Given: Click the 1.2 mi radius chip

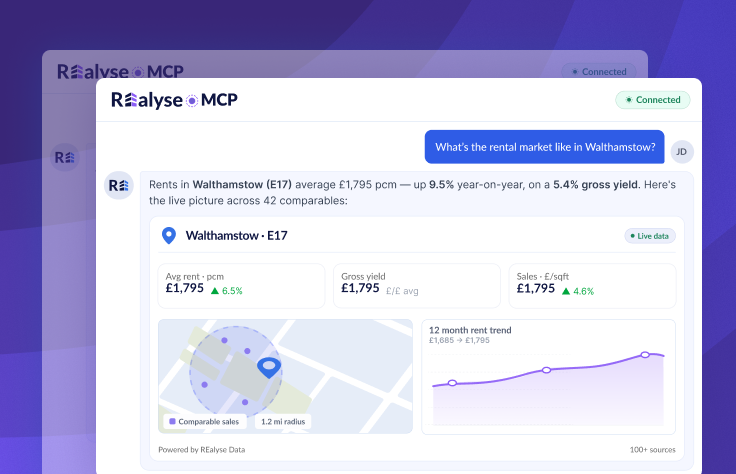Looking at the screenshot, I should click(283, 421).
